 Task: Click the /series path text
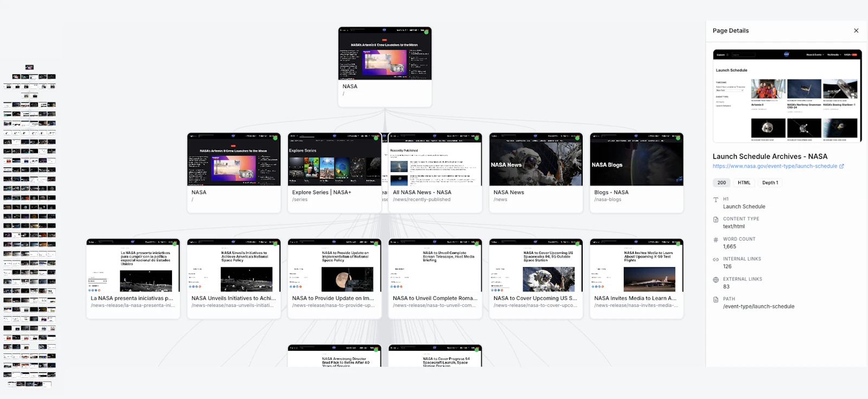[300, 200]
